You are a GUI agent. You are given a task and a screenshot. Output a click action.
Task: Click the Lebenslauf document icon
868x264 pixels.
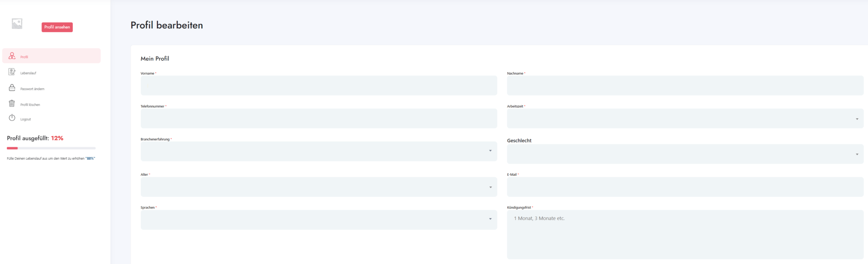(12, 72)
